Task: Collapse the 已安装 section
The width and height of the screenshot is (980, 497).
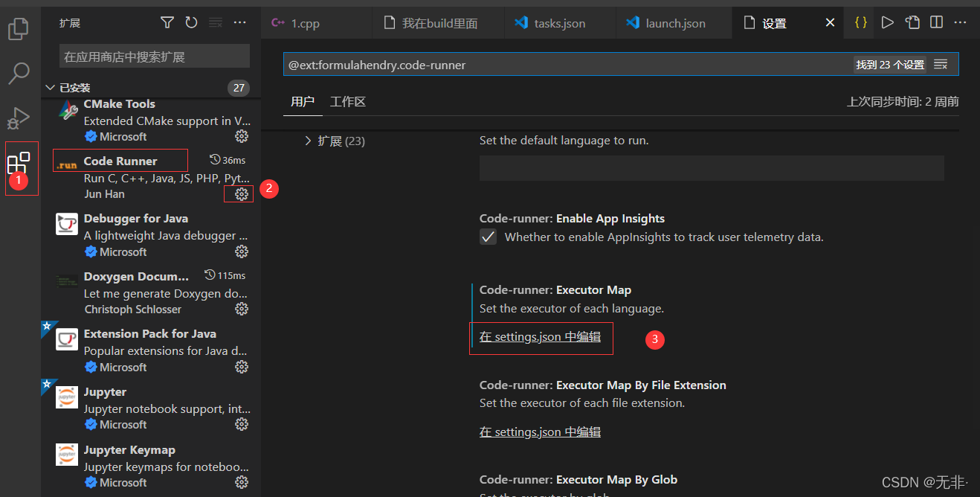Action: (50, 88)
